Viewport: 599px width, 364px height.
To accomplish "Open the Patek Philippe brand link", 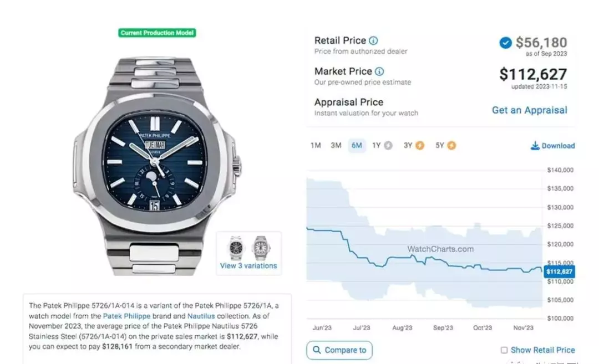I will (x=127, y=316).
